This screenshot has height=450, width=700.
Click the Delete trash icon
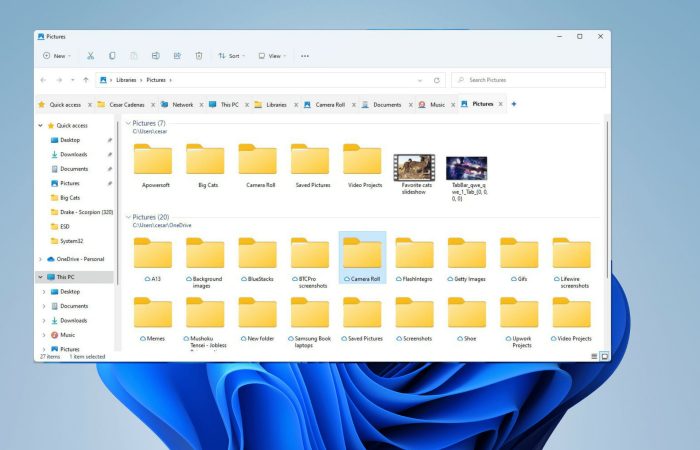tap(199, 56)
